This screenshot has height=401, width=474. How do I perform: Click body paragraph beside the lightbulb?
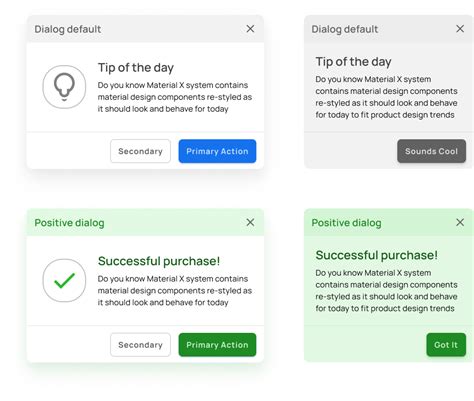click(175, 97)
